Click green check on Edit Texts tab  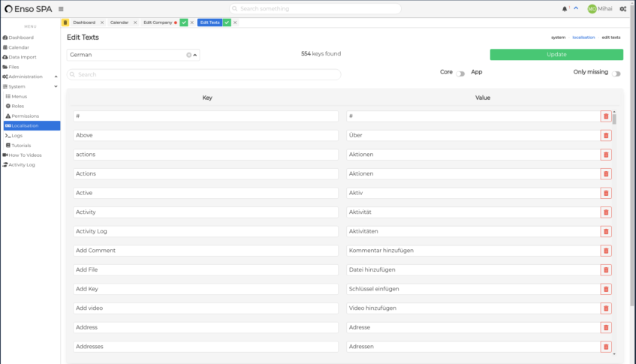coord(227,23)
